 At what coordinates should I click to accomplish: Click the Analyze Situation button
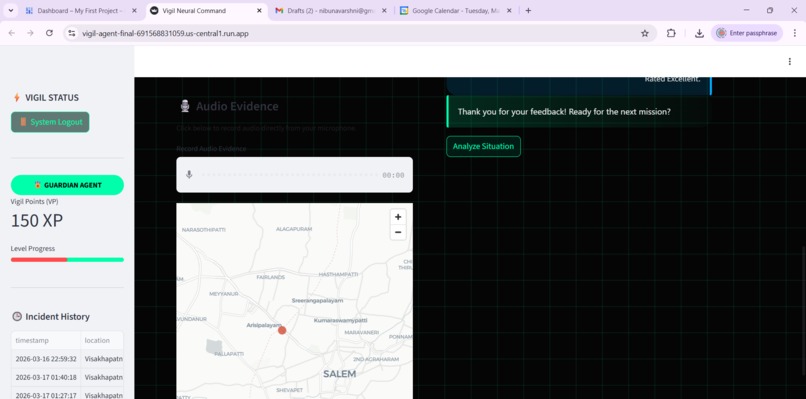(483, 146)
